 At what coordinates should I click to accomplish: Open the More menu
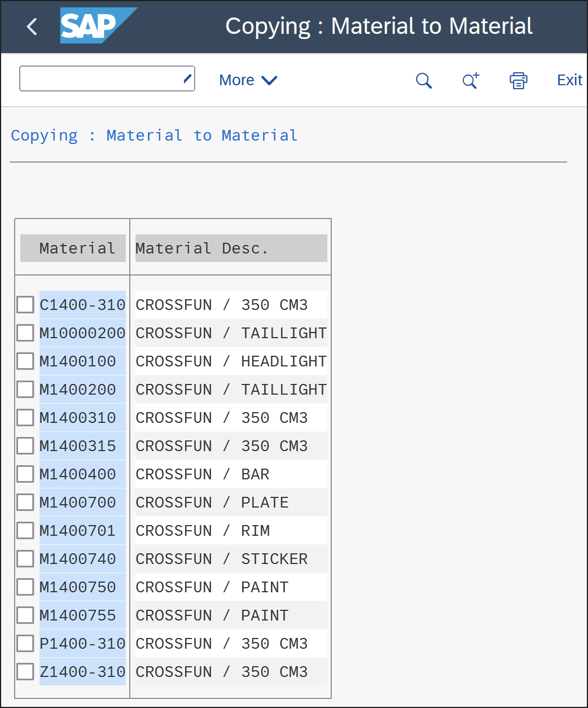point(248,80)
